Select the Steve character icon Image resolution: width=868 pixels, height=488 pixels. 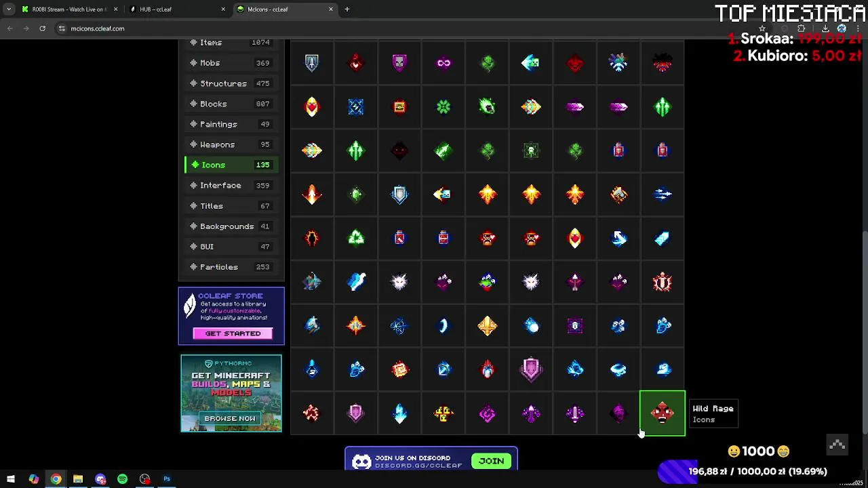pos(312,282)
